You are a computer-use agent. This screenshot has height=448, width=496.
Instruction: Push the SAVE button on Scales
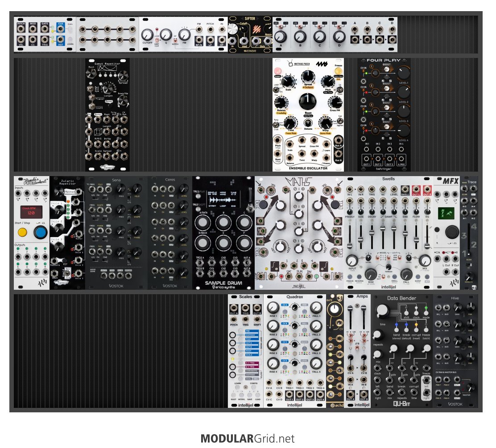click(250, 395)
